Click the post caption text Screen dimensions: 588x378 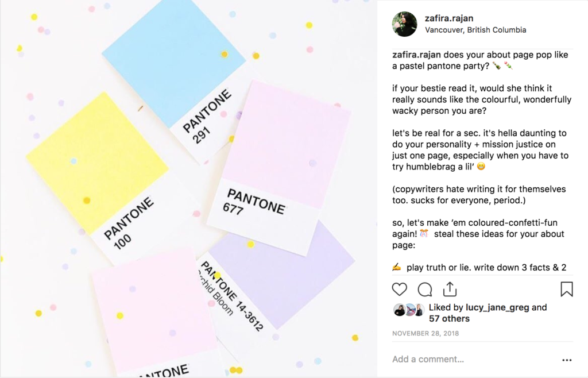[481, 161]
